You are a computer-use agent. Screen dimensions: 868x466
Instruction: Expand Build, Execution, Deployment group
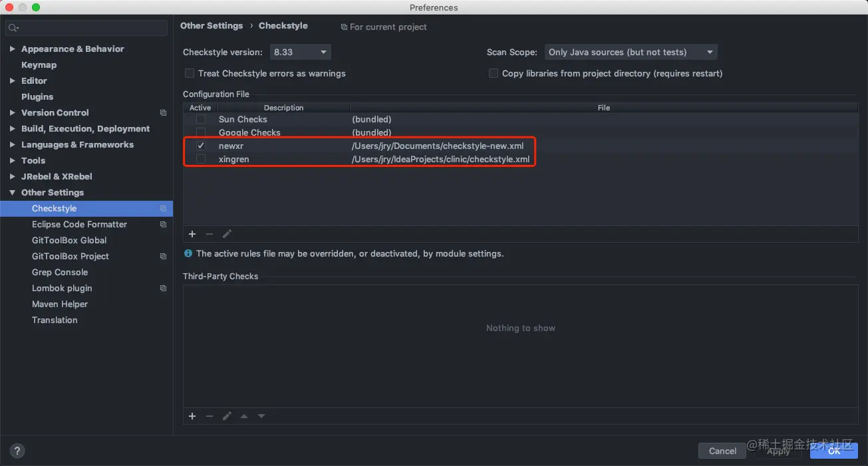coord(13,129)
